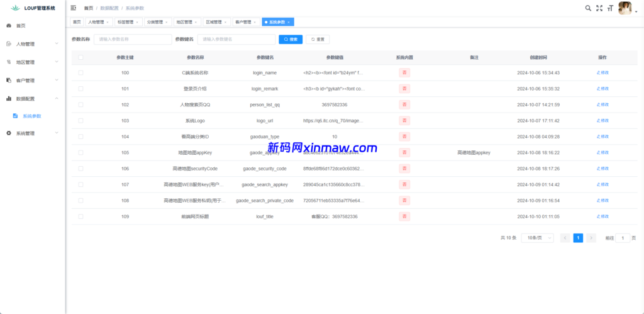Click the LOUF logo in the sidebar
Image resolution: width=644 pixels, height=314 pixels.
click(x=15, y=8)
